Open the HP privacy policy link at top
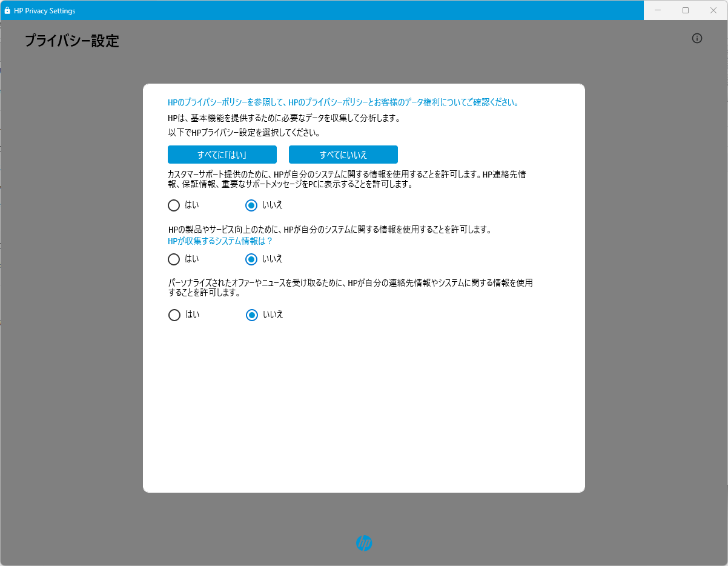 point(343,102)
